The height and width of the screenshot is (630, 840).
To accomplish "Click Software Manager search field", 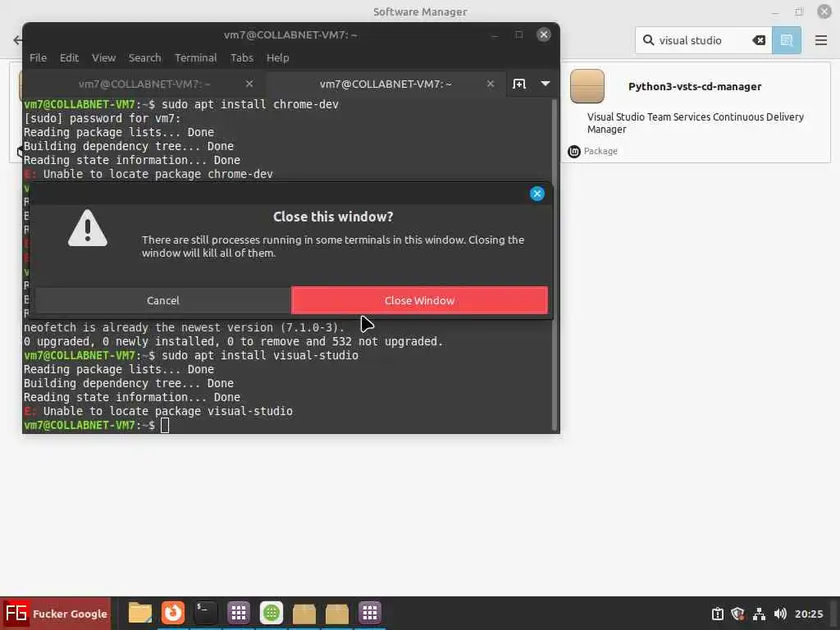I will (x=703, y=40).
